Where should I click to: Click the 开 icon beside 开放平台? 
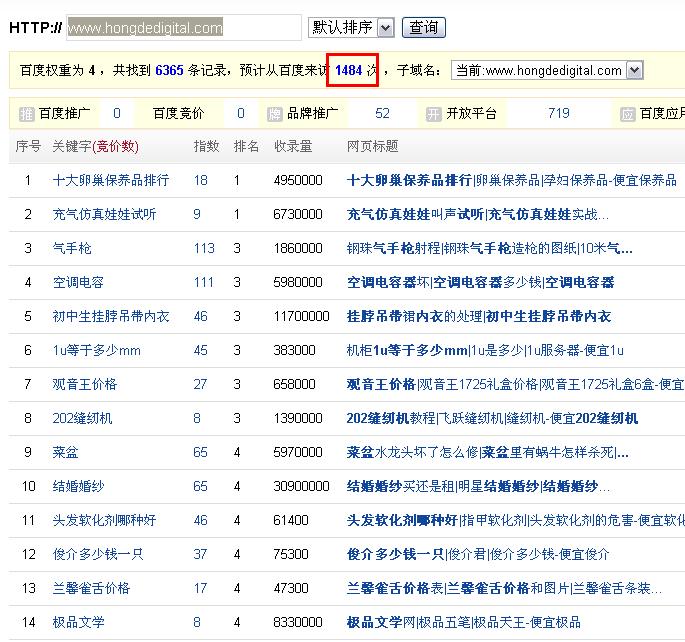(433, 114)
